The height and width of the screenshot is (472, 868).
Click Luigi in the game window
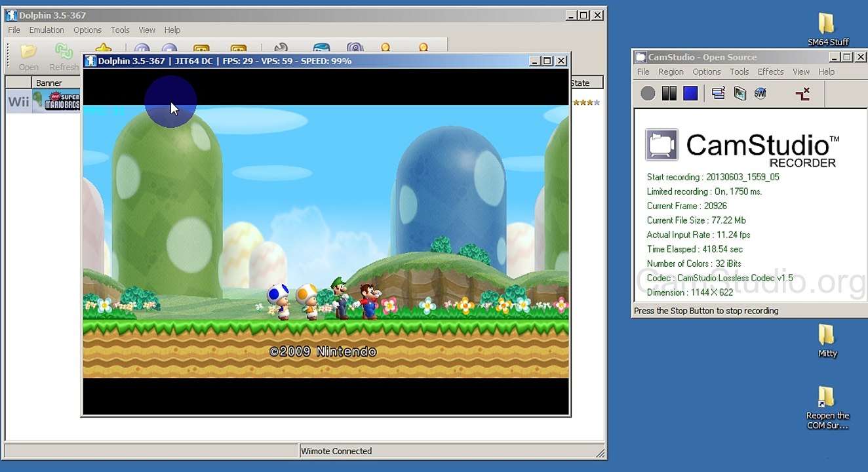point(340,298)
